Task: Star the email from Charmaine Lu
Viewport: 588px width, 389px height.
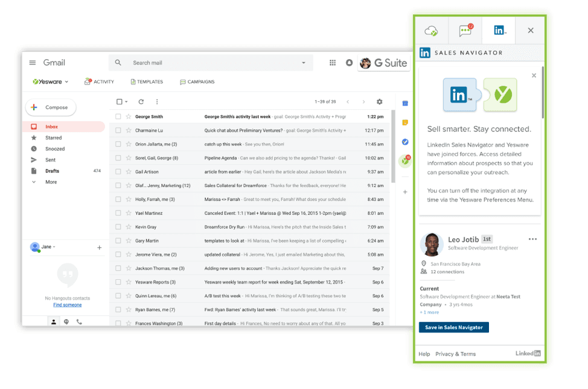Action: [x=128, y=130]
